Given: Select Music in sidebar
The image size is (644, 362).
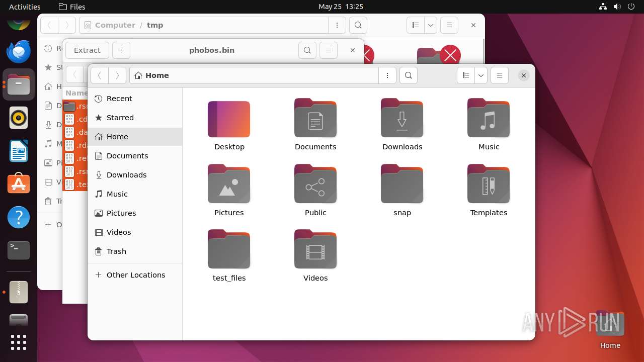Looking at the screenshot, I should pyautogui.click(x=135, y=194).
